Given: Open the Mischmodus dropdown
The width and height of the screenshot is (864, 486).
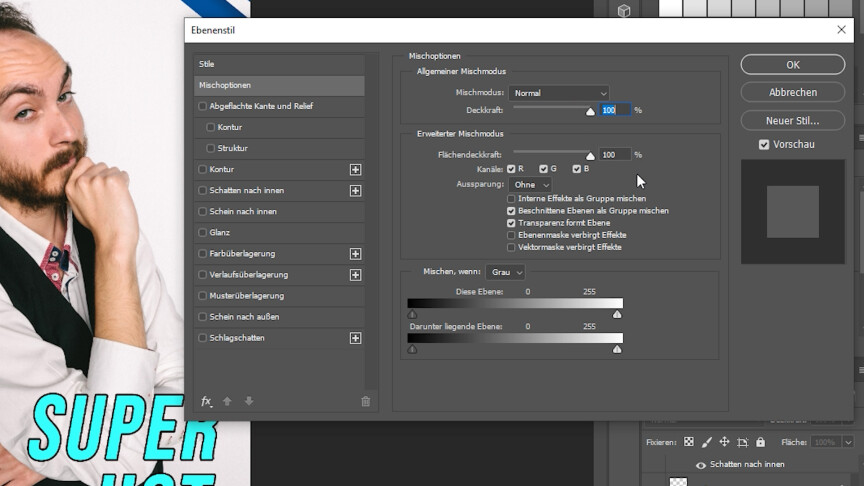Looking at the screenshot, I should tap(558, 93).
